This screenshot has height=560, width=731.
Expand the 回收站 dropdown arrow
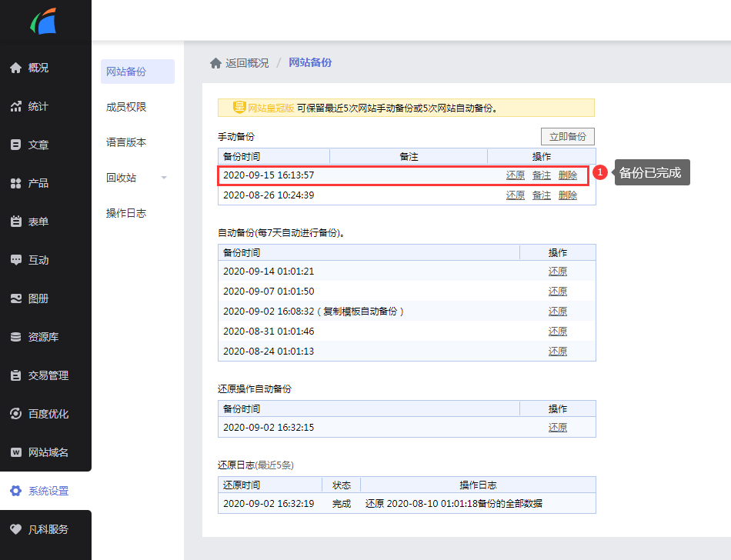coord(164,178)
